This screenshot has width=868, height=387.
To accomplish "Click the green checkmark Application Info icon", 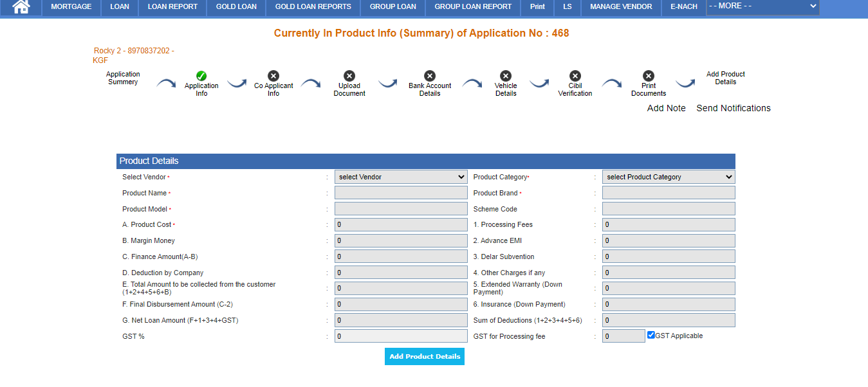I will 201,76.
